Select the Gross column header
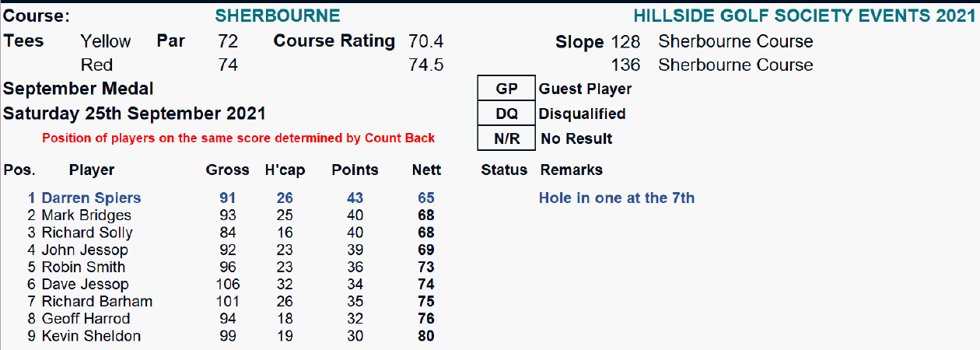Image resolution: width=980 pixels, height=350 pixels. pyautogui.click(x=227, y=170)
